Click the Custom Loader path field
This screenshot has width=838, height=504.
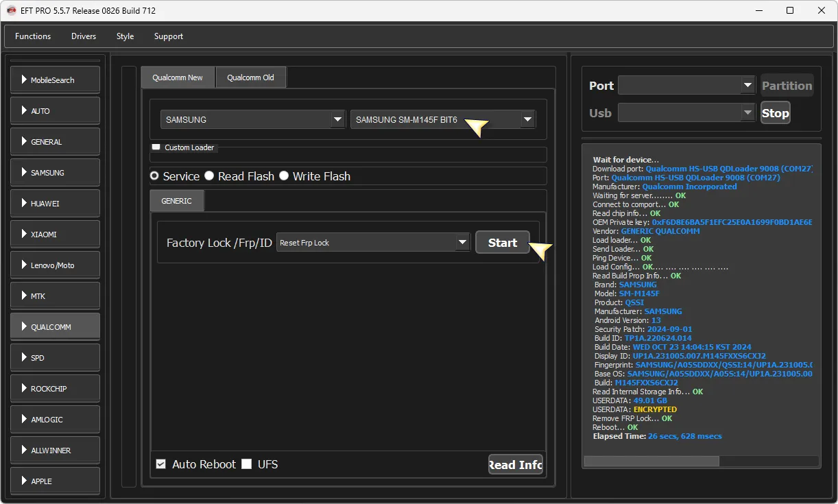(x=348, y=154)
